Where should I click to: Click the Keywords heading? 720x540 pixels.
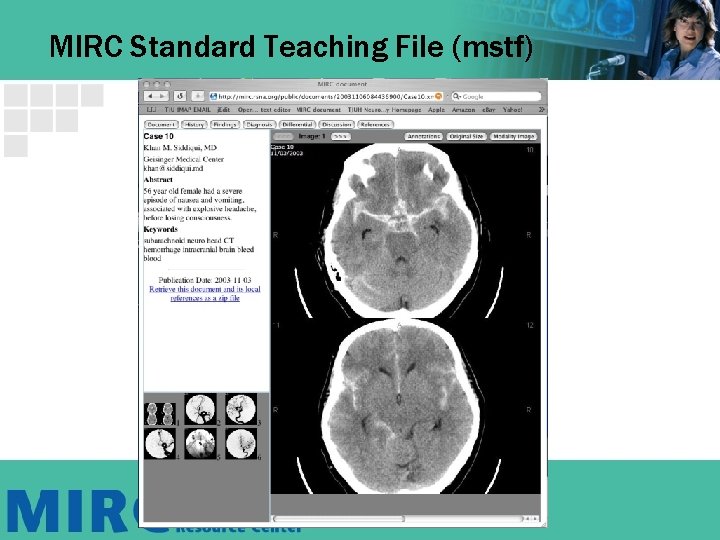[x=160, y=229]
